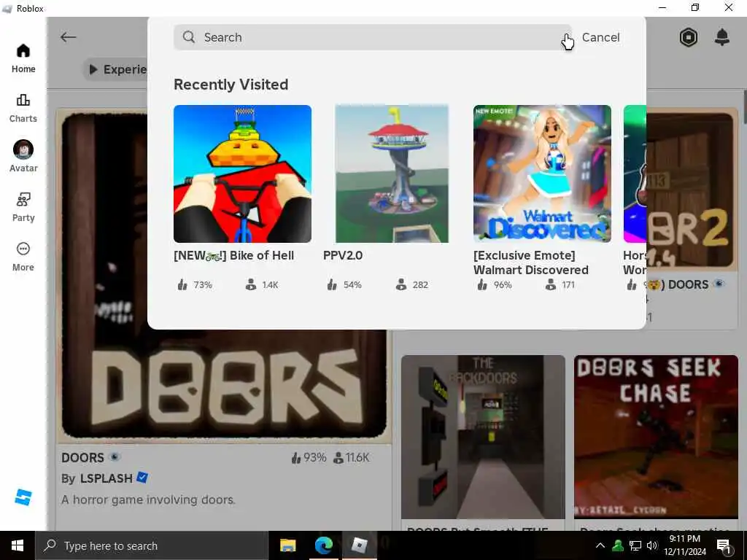Click the 'Recently Visited' heading
This screenshot has height=560, width=747.
coord(231,85)
